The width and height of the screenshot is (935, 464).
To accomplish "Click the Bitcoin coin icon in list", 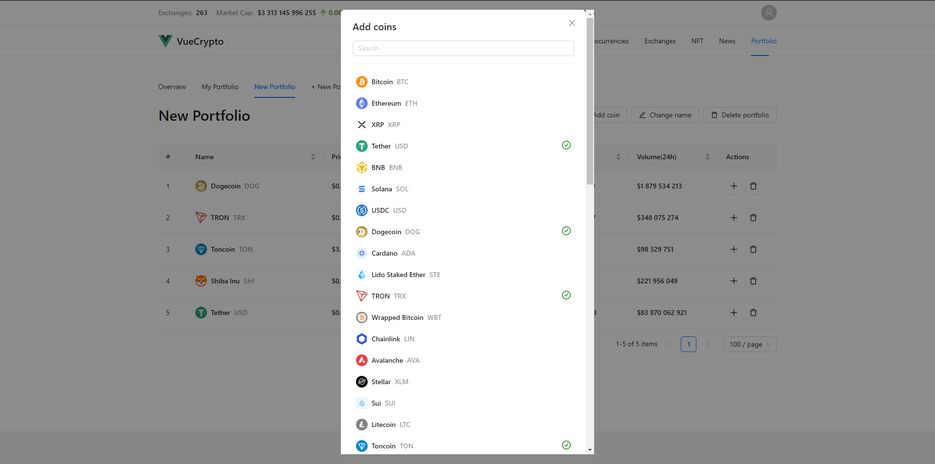I will (x=362, y=82).
